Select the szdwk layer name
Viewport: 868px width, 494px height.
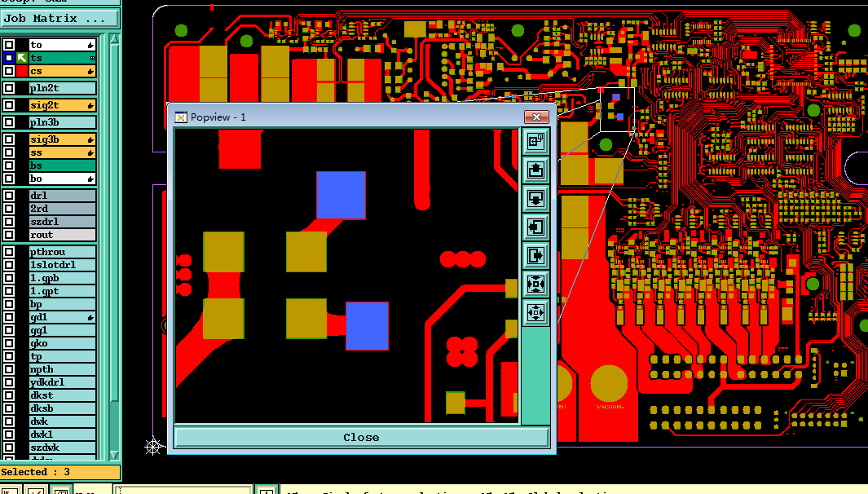pyautogui.click(x=63, y=448)
